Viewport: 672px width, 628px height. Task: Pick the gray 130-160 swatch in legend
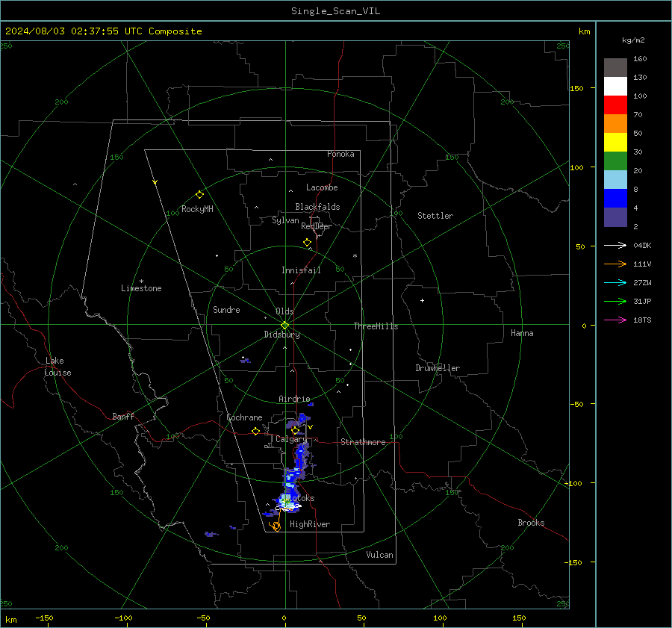pos(615,68)
